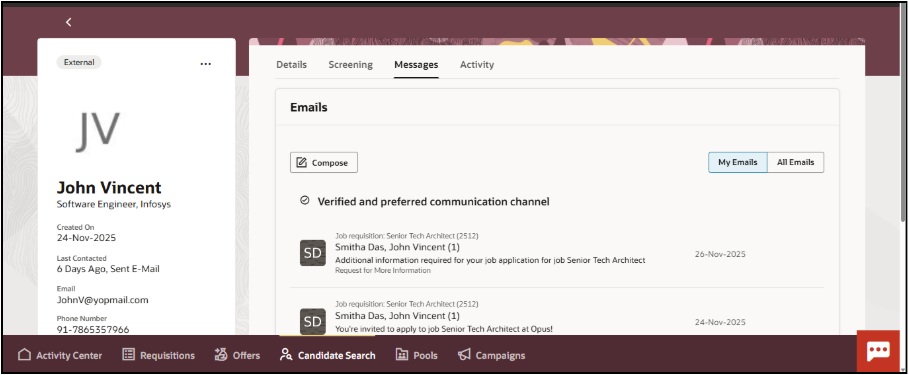Image resolution: width=909 pixels, height=375 pixels.
Task: Open the You're invited to apply email
Action: pos(444,329)
